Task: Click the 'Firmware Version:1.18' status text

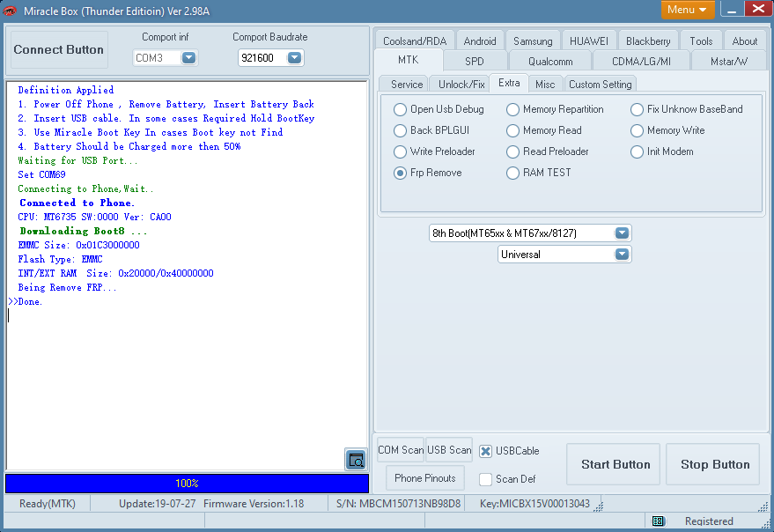Action: click(254, 504)
